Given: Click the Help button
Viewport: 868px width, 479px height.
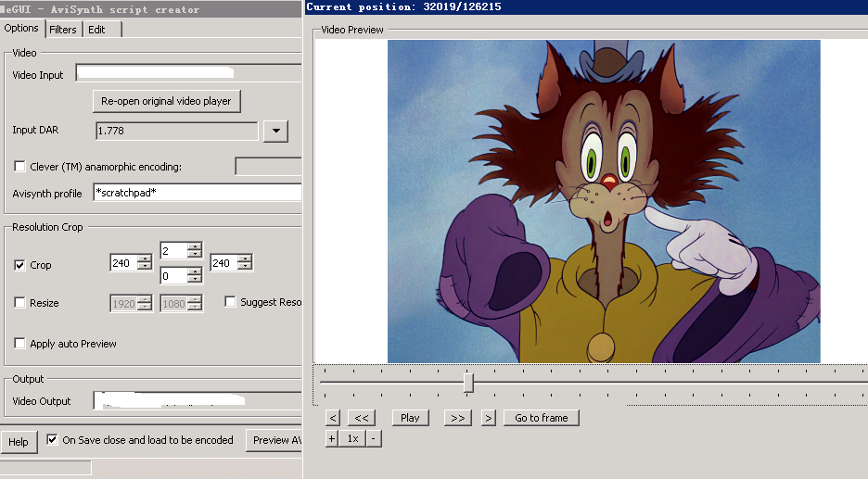Looking at the screenshot, I should click(x=19, y=442).
